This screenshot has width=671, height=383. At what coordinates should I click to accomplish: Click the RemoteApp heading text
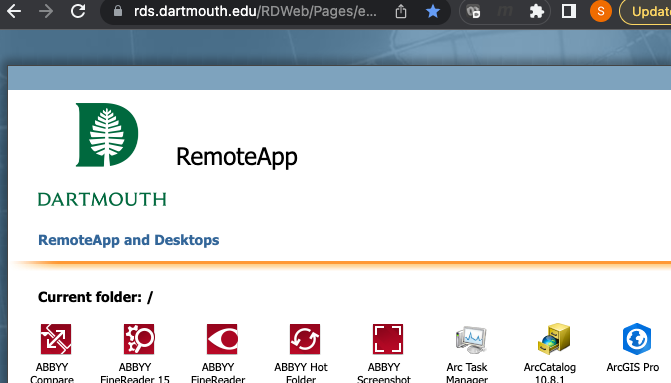point(237,157)
